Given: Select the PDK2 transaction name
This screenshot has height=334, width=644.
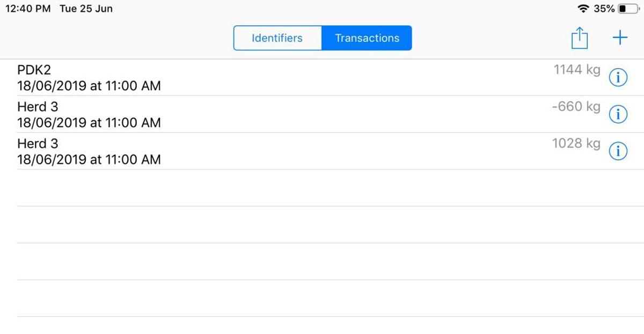Looking at the screenshot, I should pos(34,70).
